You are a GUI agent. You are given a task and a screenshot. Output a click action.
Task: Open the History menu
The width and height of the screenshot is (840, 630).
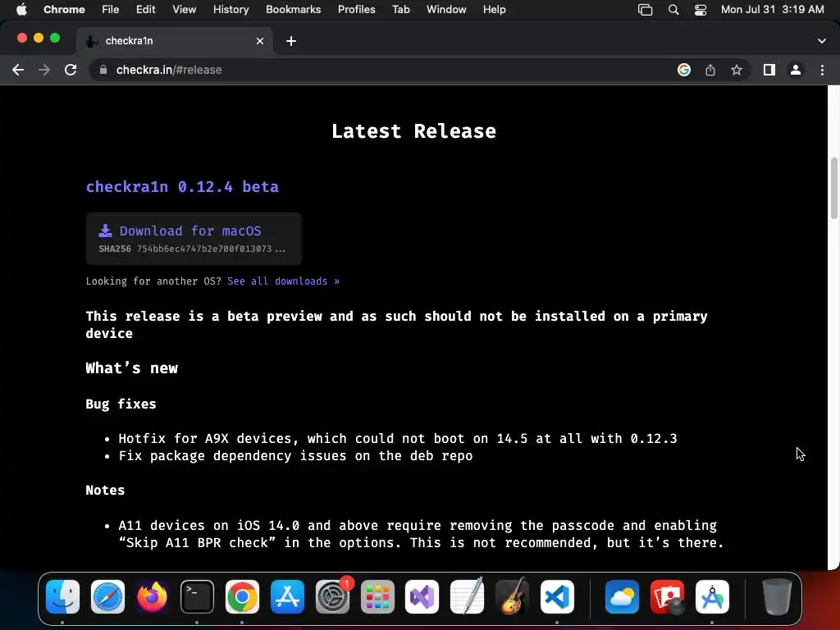tap(231, 10)
